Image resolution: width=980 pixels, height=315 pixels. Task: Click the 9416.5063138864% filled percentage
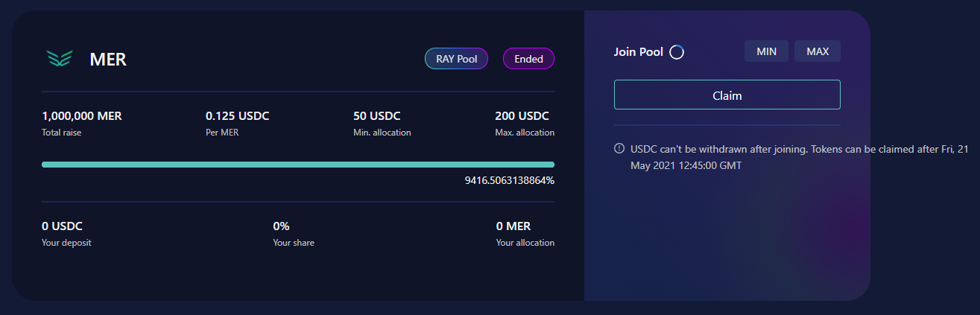tap(509, 180)
